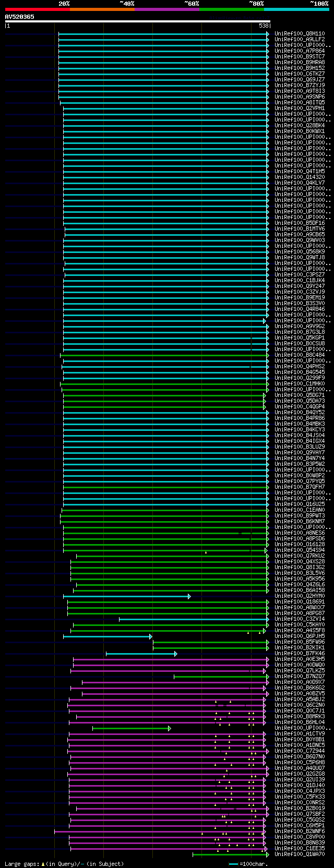Select the UniRef100_A8NES6 label

(x=300, y=533)
